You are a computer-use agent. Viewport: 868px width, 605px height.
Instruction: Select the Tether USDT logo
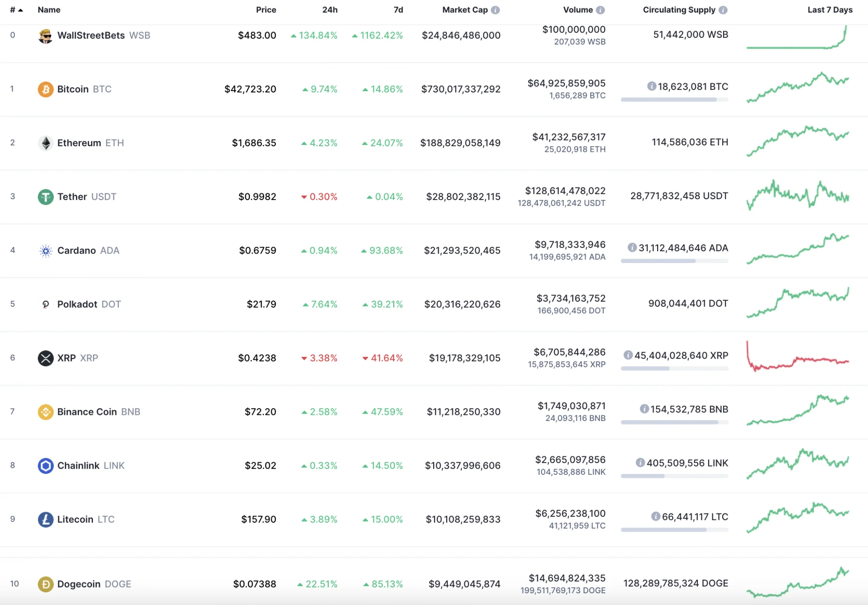pos(46,196)
